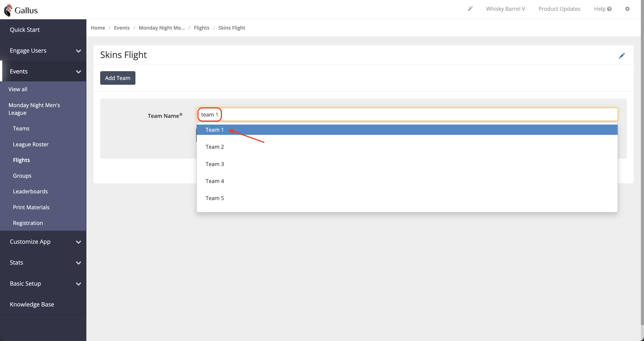
Task: Go to Teams submenu item
Action: (x=21, y=128)
